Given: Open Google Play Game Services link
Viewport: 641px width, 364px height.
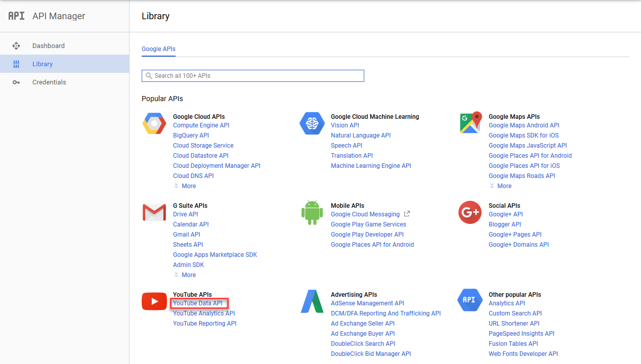Looking at the screenshot, I should coord(368,224).
